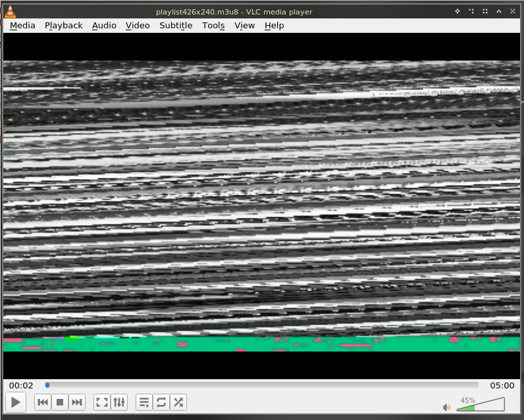Skip to next media in playlist
The height and width of the screenshot is (420, 524).
point(77,402)
